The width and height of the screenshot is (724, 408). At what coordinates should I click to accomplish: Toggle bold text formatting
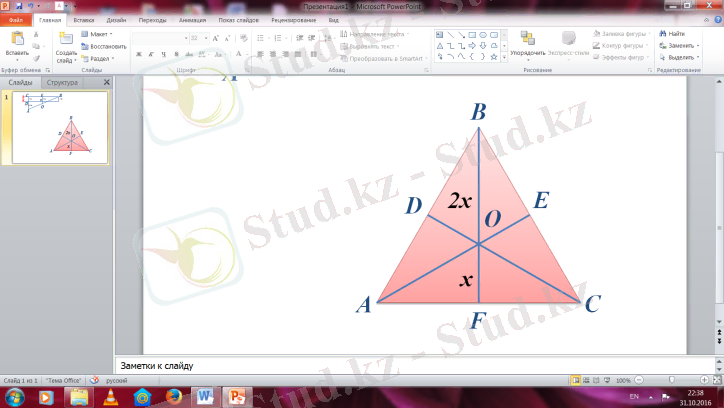point(138,54)
